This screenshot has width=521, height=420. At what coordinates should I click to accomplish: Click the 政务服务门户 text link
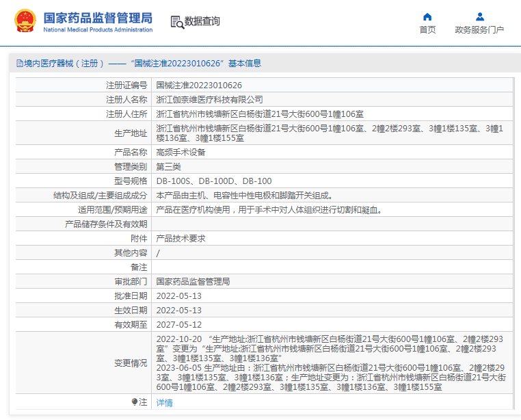coord(479,29)
